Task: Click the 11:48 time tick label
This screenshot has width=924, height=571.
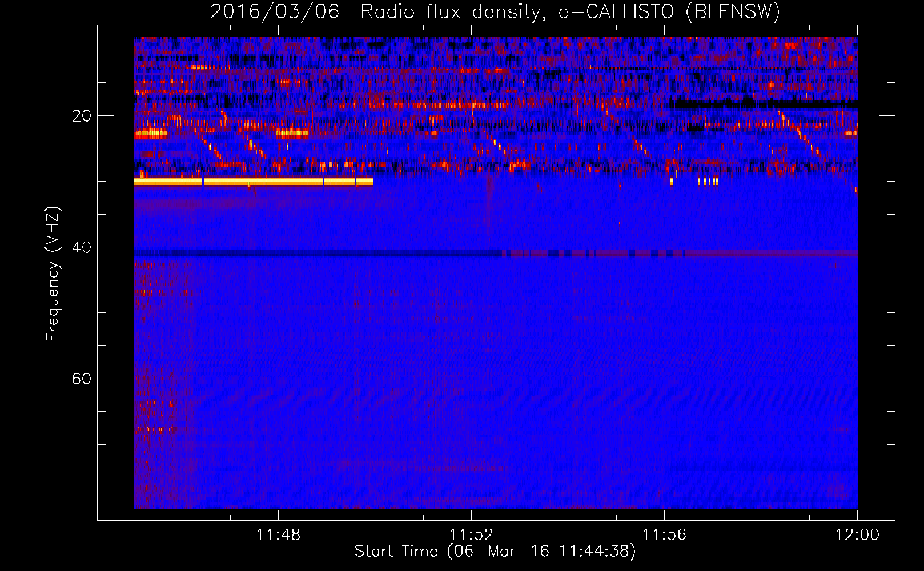Action: coord(278,535)
